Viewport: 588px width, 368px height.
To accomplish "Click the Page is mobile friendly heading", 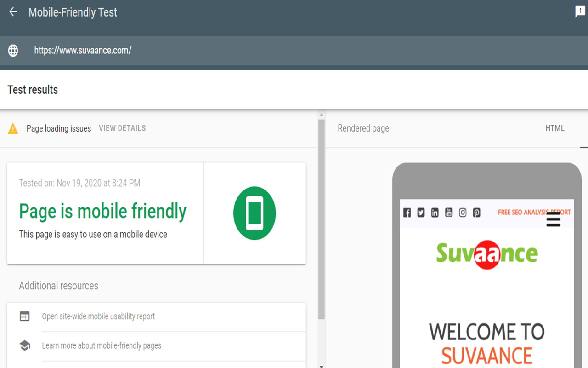I will (102, 211).
